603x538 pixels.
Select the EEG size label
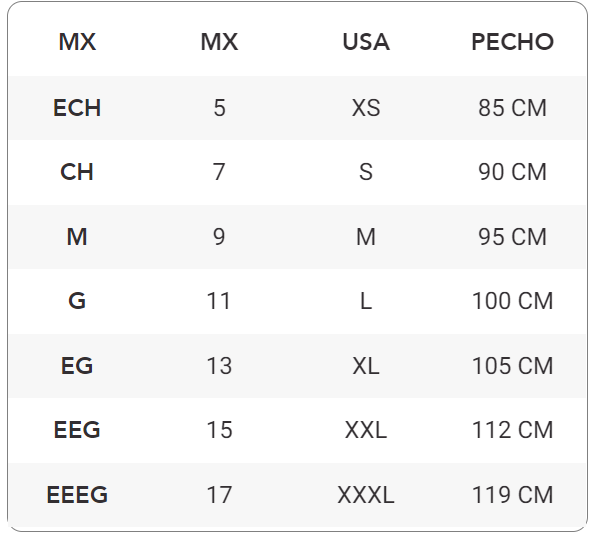point(77,430)
